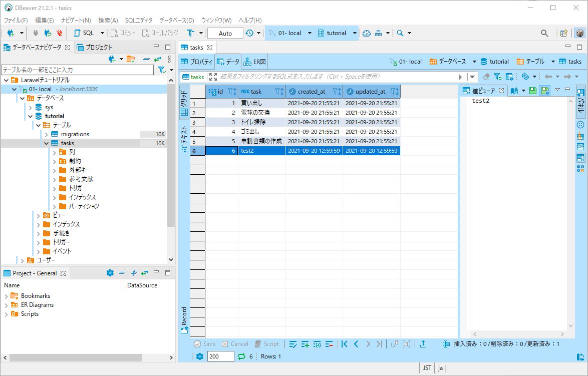Open the データベース(D) menu
The width and height of the screenshot is (588, 376).
tap(177, 20)
